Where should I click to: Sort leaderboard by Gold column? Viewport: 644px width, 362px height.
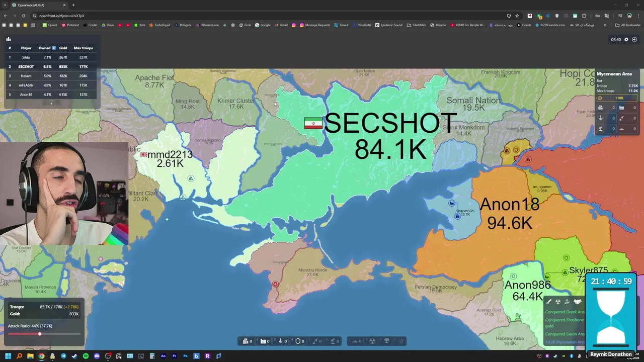coord(63,48)
